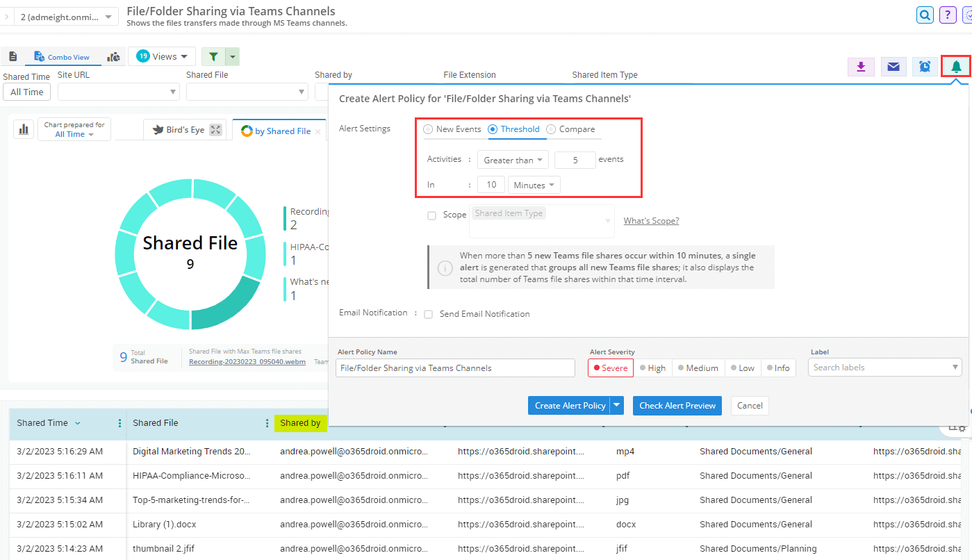Click the bar chart icon
Viewport: 972px width, 560px height.
[24, 129]
